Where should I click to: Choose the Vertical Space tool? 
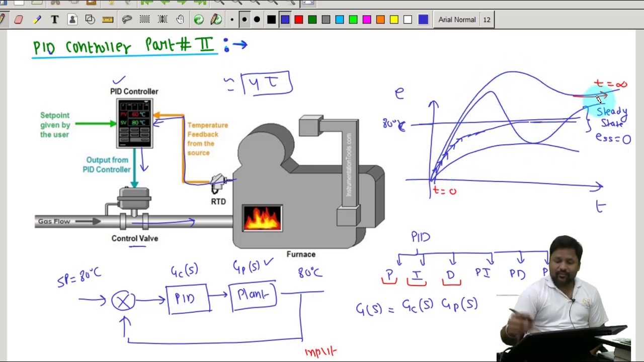click(163, 20)
